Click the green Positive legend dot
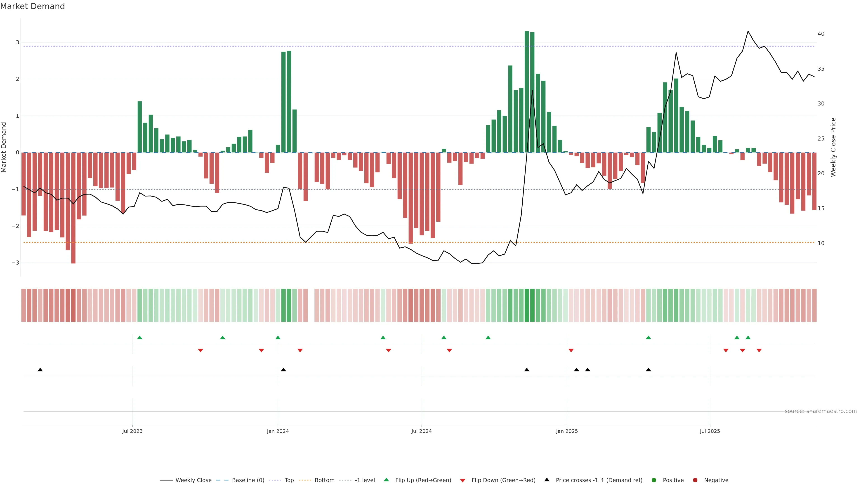This screenshot has height=488, width=868. pyautogui.click(x=654, y=480)
